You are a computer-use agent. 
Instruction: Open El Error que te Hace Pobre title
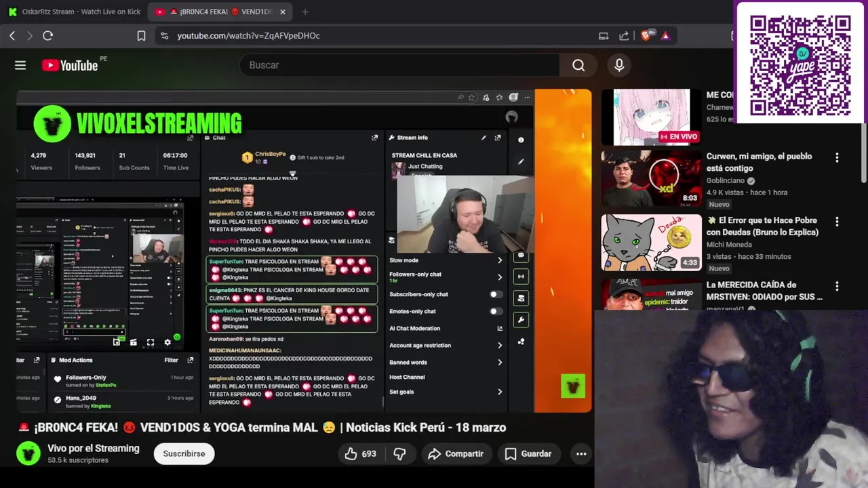tap(763, 226)
